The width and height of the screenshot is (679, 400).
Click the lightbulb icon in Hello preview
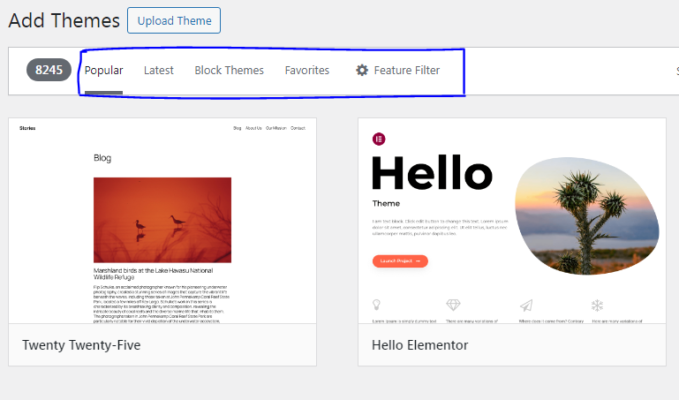point(377,305)
